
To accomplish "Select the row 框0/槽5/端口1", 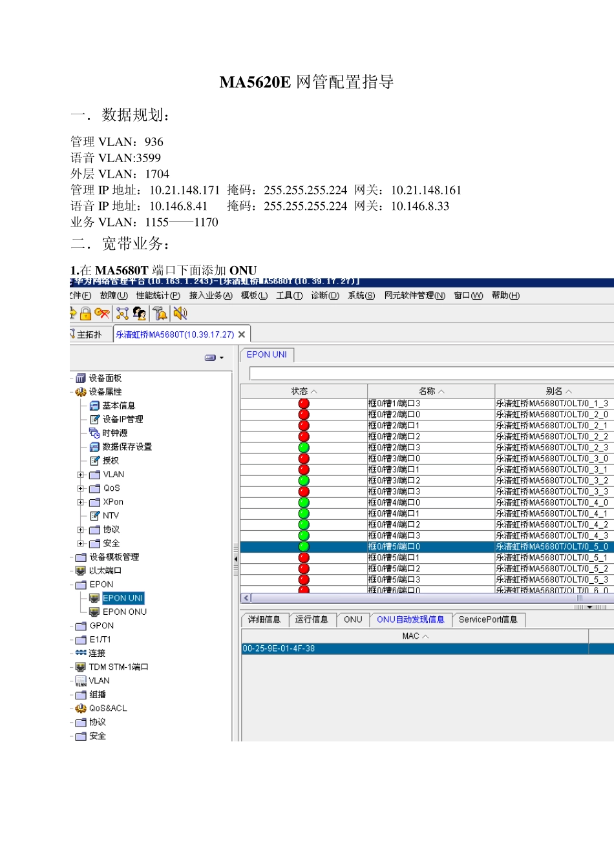I will coord(427,558).
